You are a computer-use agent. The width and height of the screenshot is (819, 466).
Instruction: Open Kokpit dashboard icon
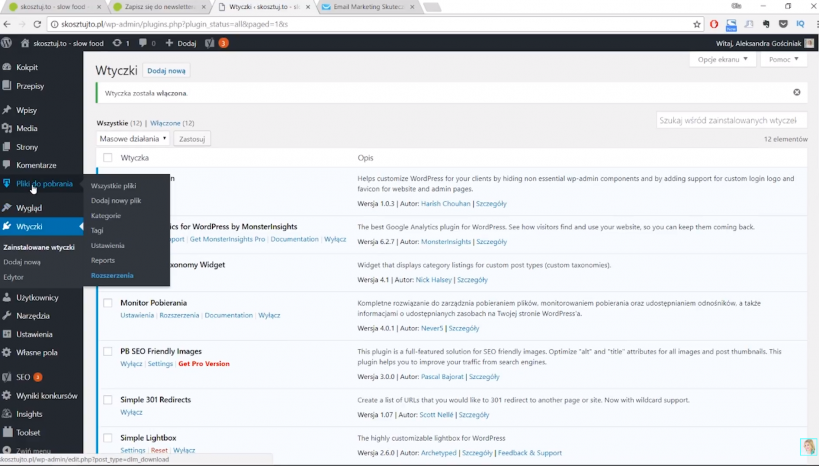tap(7, 67)
